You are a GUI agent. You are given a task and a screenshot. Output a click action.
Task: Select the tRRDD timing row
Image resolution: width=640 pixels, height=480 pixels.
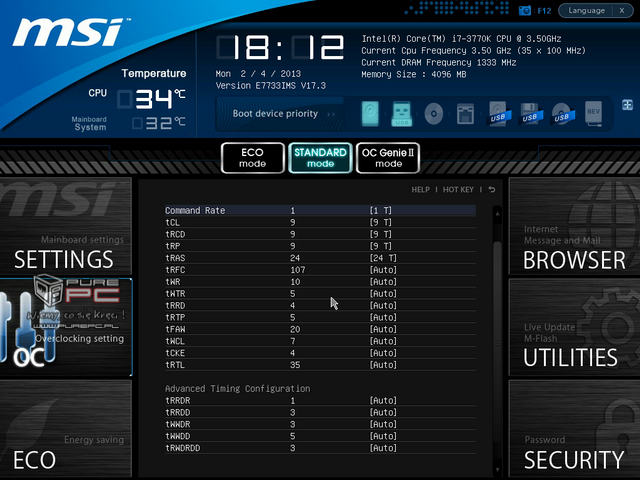[x=320, y=412]
